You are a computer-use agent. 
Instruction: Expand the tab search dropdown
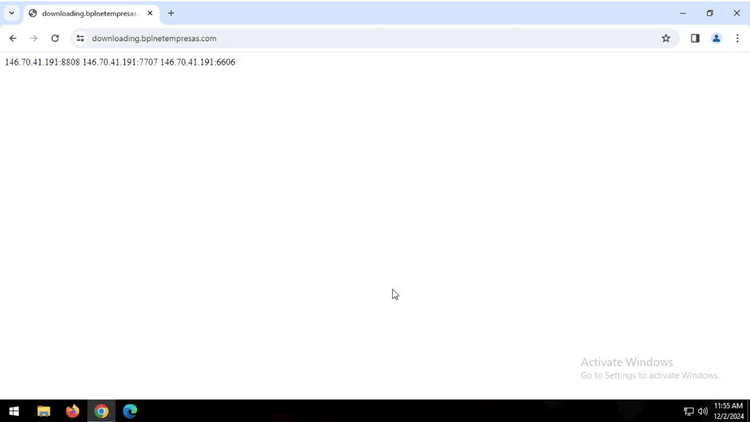(x=11, y=13)
